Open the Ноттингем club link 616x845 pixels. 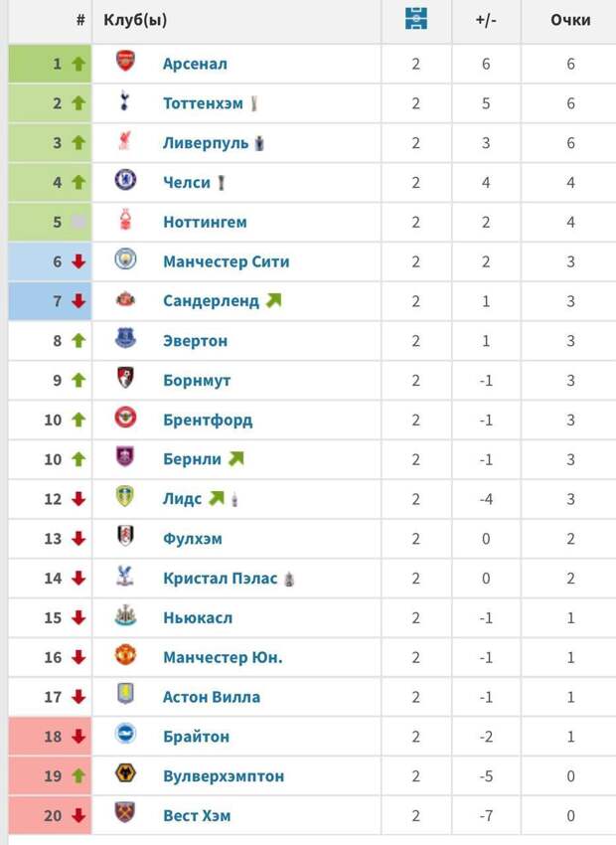[x=205, y=222]
